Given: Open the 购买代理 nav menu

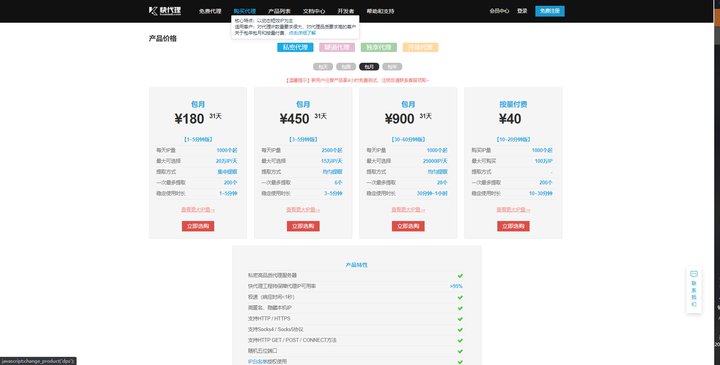Looking at the screenshot, I should point(244,11).
